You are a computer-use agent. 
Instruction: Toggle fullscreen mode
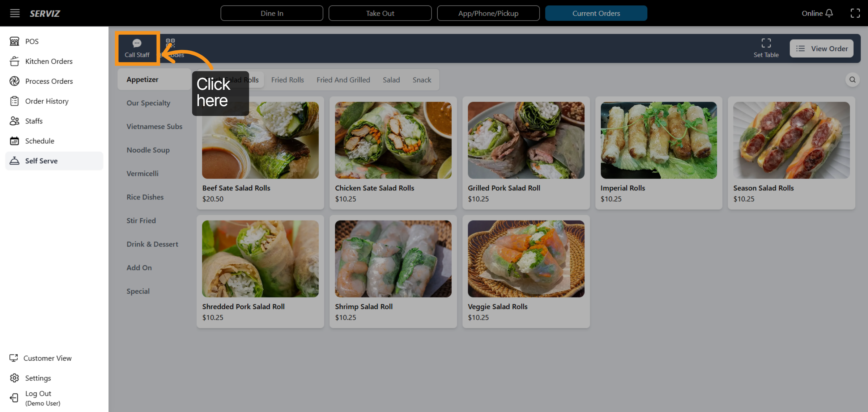pos(855,13)
